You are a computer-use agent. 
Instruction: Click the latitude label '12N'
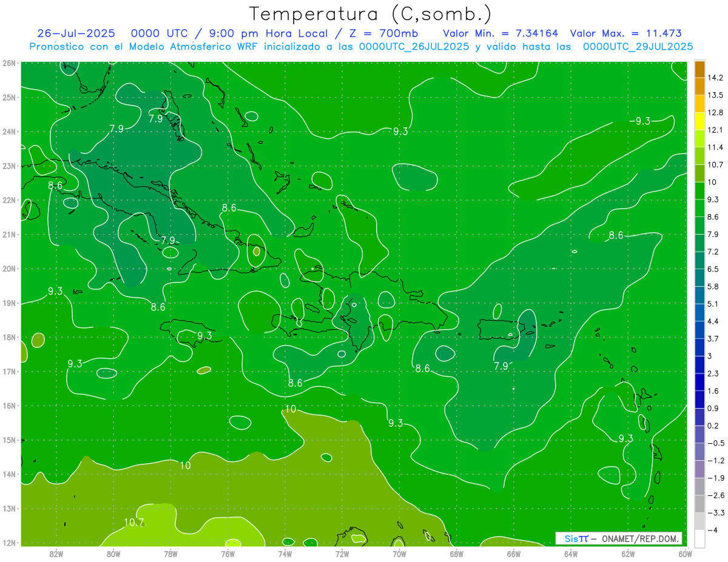click(8, 543)
